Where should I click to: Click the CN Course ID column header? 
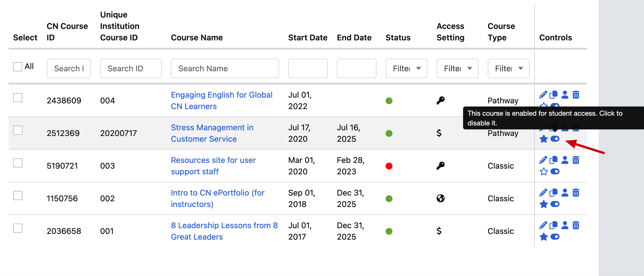point(67,32)
